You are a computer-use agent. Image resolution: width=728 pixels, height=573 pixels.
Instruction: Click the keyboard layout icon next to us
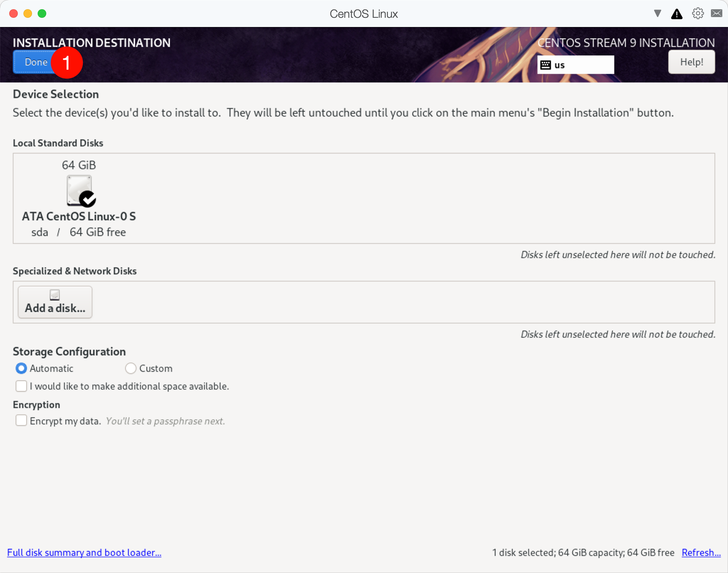pyautogui.click(x=545, y=65)
